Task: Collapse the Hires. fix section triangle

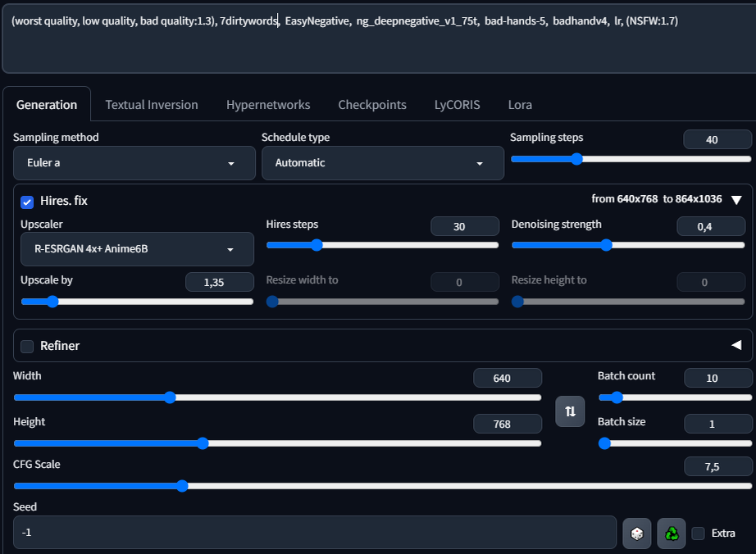Action: (x=736, y=200)
